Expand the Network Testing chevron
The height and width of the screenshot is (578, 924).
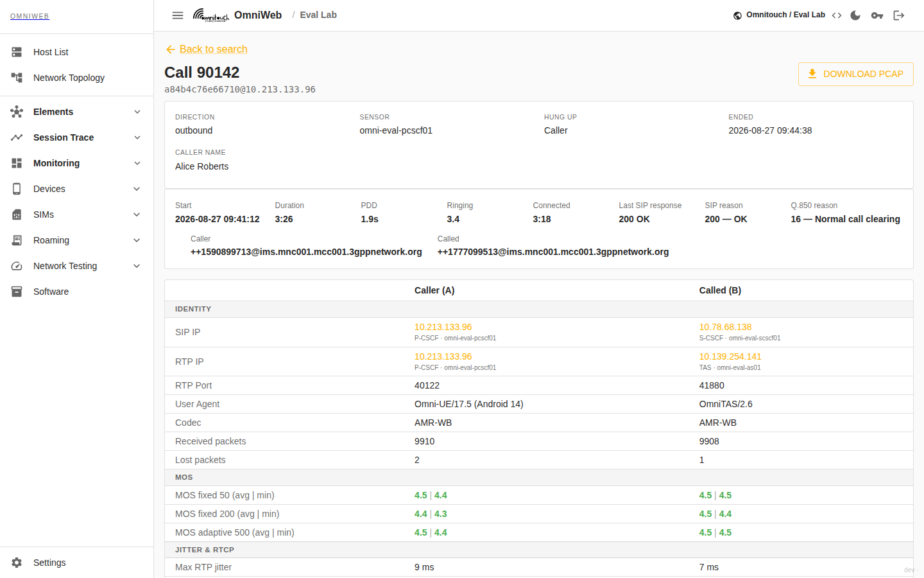(x=137, y=266)
